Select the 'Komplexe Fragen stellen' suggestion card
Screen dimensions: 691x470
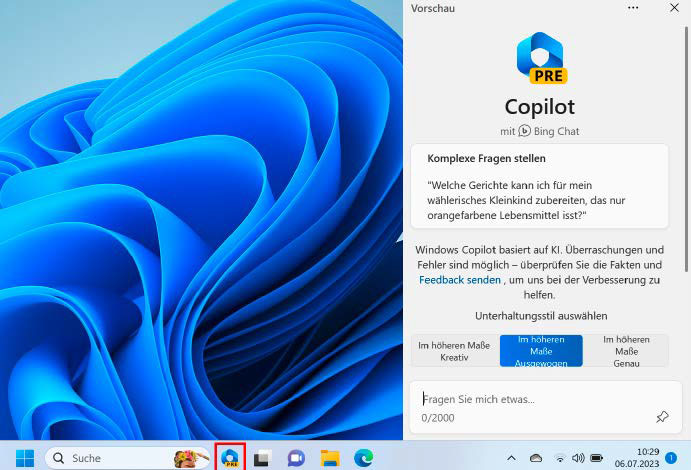[x=539, y=186]
